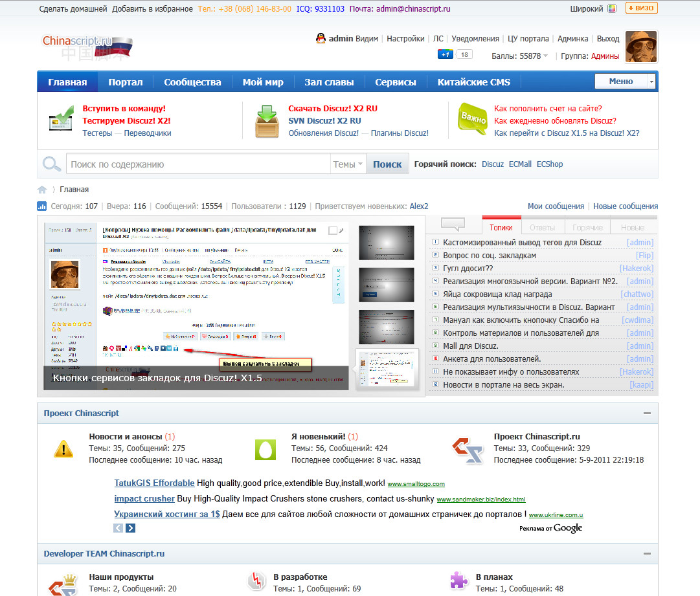
Task: Open the Админка link
Action: pos(573,39)
